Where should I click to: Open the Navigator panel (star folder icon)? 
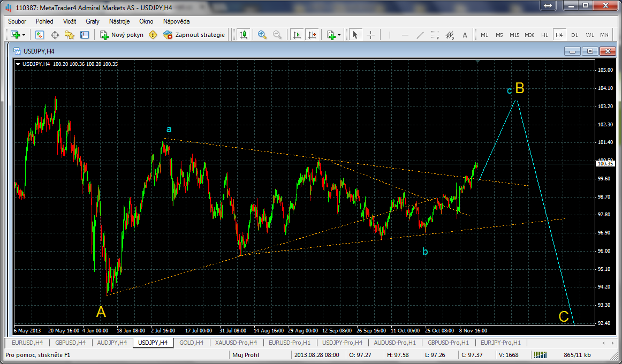69,35
